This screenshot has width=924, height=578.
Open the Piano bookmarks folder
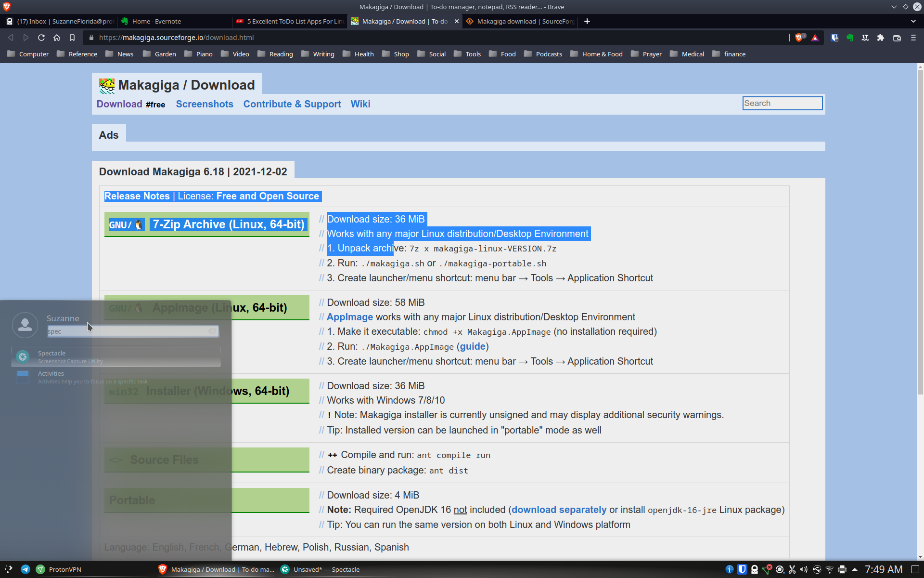click(199, 54)
